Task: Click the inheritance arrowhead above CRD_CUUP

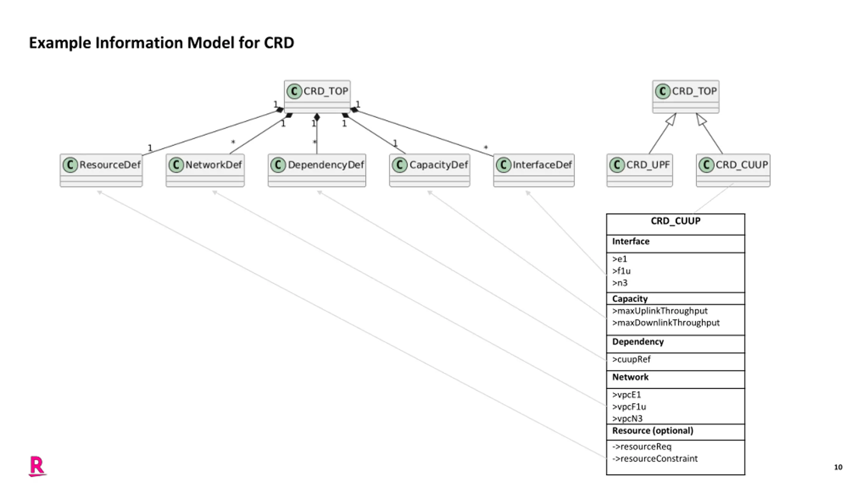Action: [701, 119]
